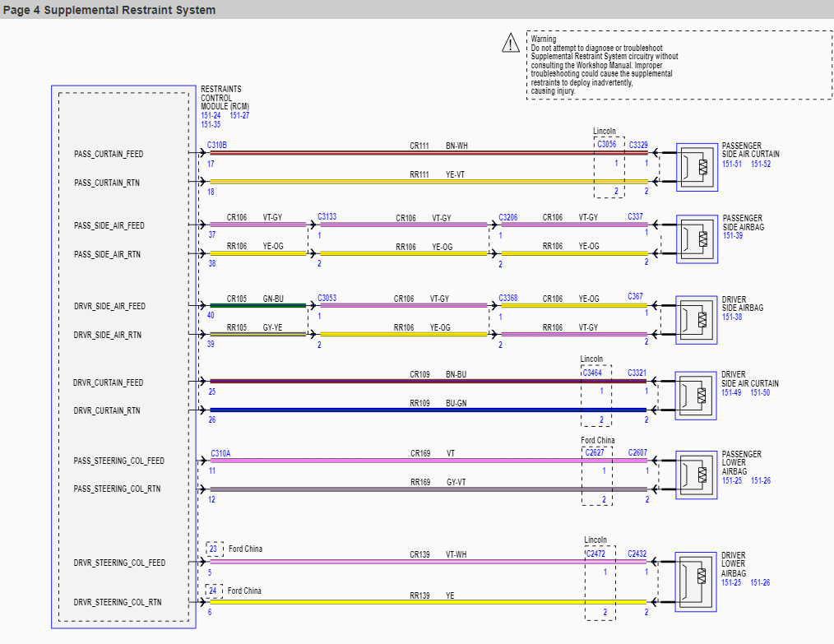This screenshot has height=644, width=834.
Task: Open RCM page reference 151-35
Action: point(211,124)
